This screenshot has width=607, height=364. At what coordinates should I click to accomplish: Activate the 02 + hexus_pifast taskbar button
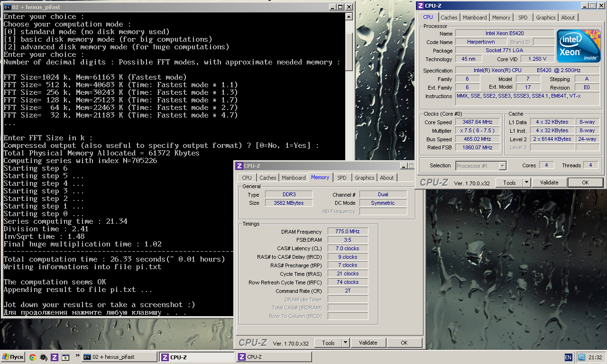tap(120, 357)
